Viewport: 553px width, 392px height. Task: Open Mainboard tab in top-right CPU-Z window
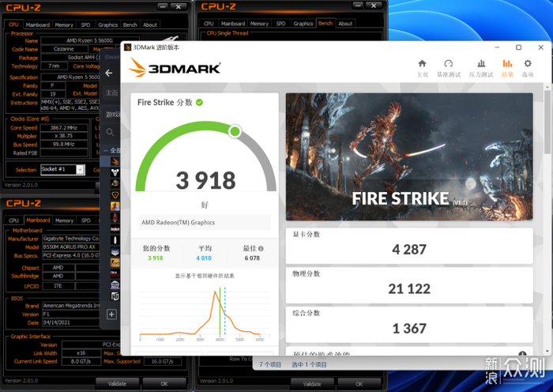[233, 23]
